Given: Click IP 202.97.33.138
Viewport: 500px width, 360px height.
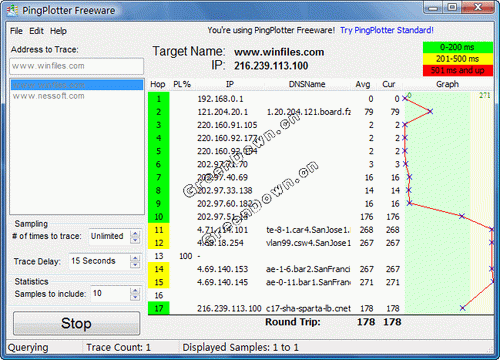Looking at the screenshot, I should click(x=225, y=191).
